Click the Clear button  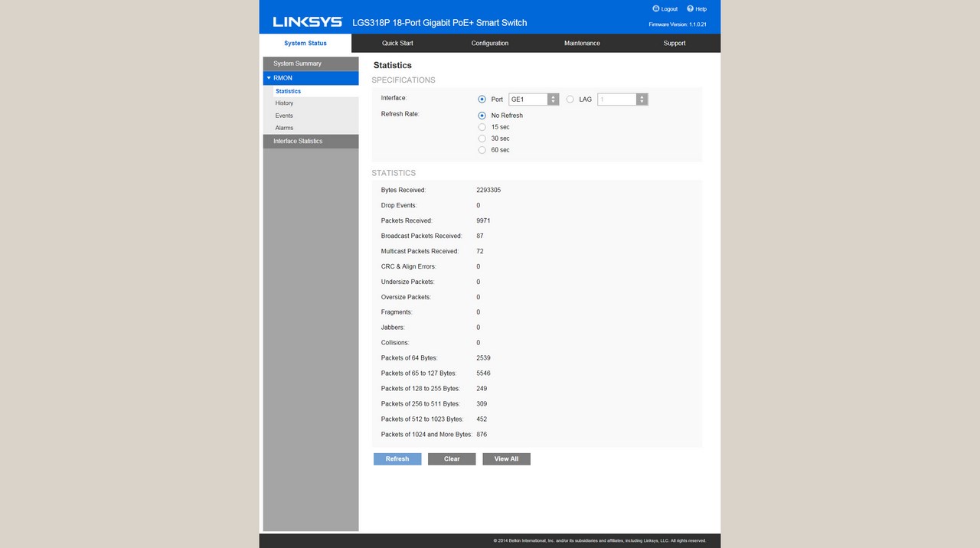(x=452, y=459)
